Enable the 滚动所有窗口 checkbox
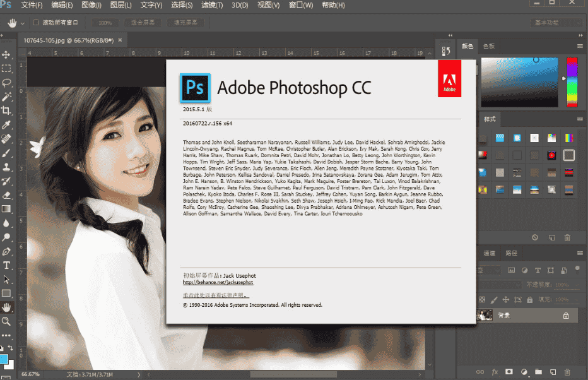Viewport: 588px width, 380px height. 36,23
